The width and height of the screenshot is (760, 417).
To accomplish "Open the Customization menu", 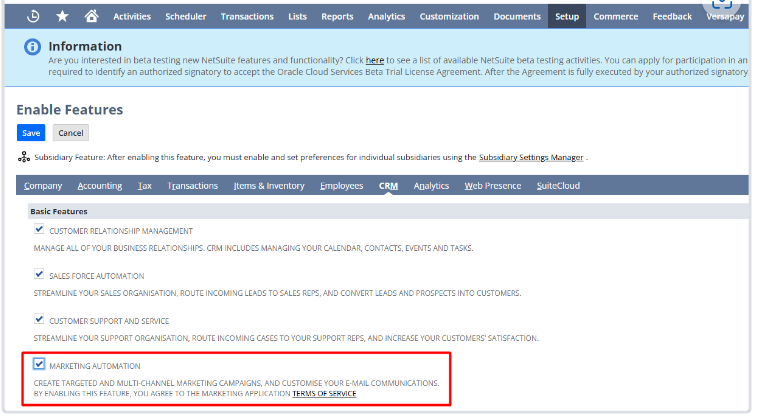I will point(449,16).
